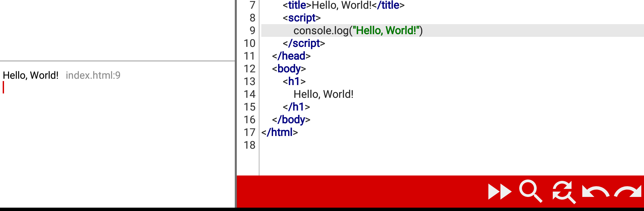This screenshot has height=211, width=644.
Task: Click the fast-forward run icon
Action: [500, 192]
